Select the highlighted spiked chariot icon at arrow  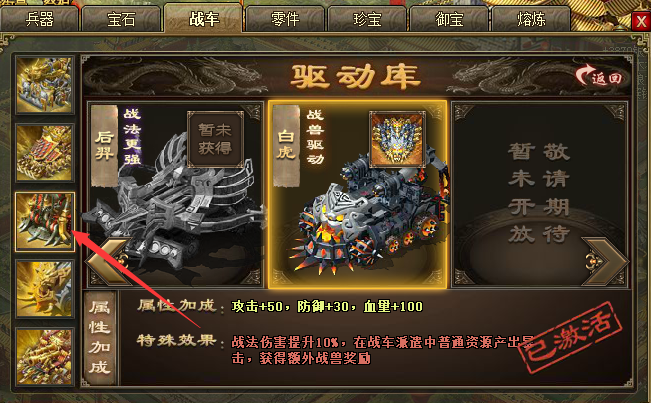[45, 222]
